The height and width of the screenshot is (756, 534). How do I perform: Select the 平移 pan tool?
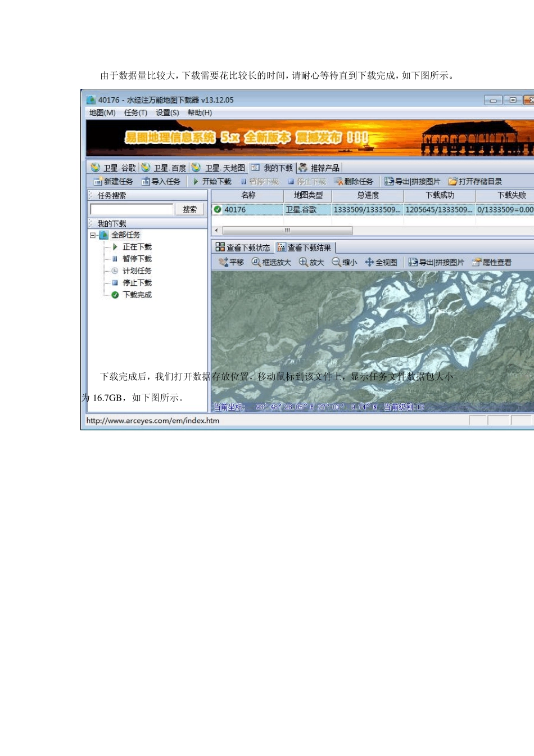[231, 262]
